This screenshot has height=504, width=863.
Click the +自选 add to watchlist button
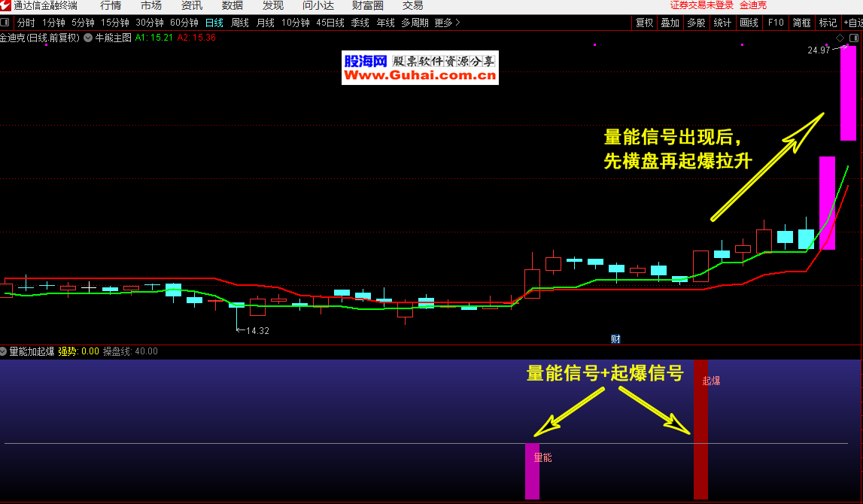(852, 23)
